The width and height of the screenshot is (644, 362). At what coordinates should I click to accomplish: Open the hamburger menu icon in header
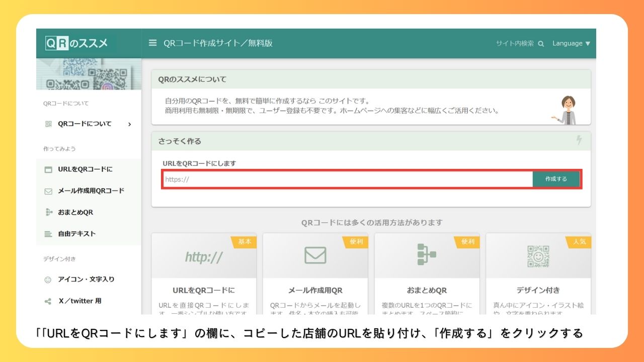[152, 43]
